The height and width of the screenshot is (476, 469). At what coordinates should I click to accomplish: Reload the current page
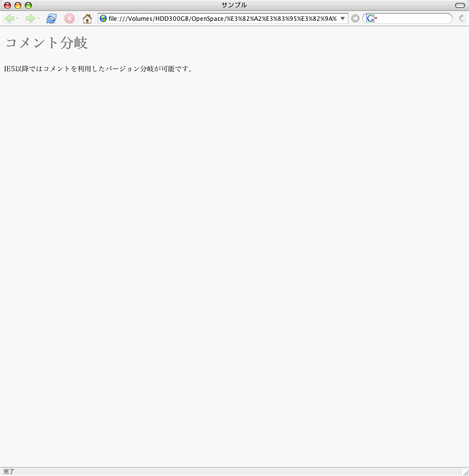coord(51,18)
